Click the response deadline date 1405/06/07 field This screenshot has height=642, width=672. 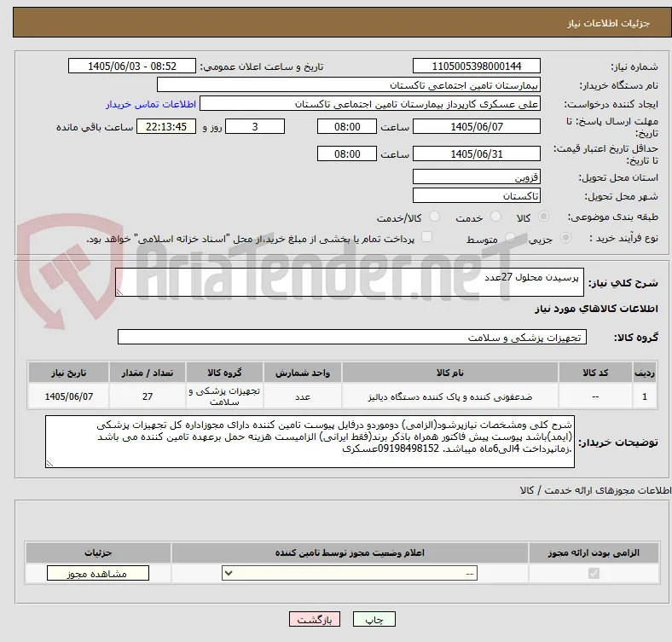(476, 127)
